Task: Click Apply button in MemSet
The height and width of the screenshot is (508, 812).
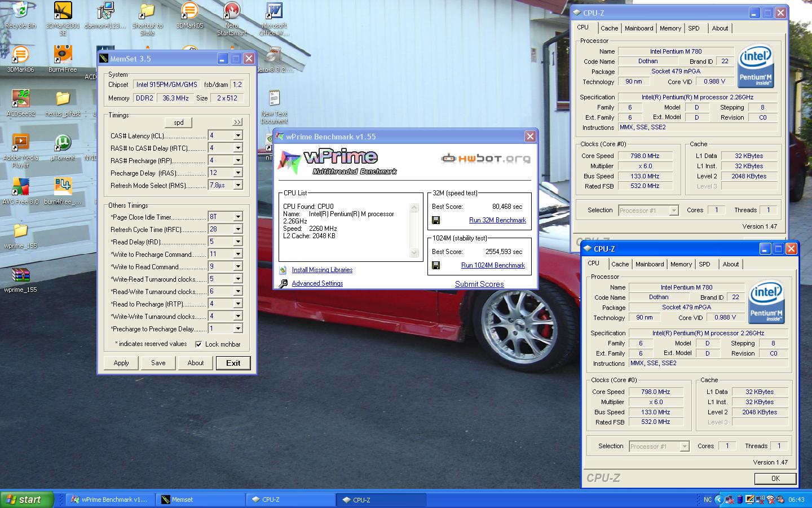Action: point(121,363)
